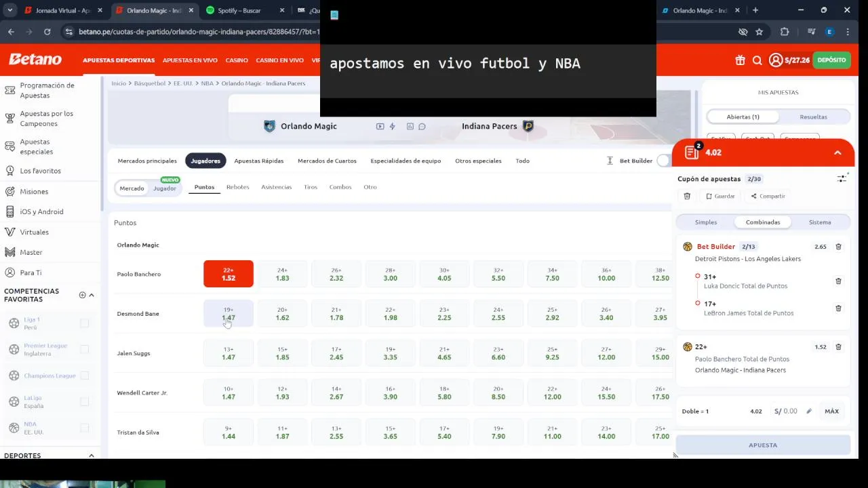Click the Apuesta place-bet button

coord(763,445)
